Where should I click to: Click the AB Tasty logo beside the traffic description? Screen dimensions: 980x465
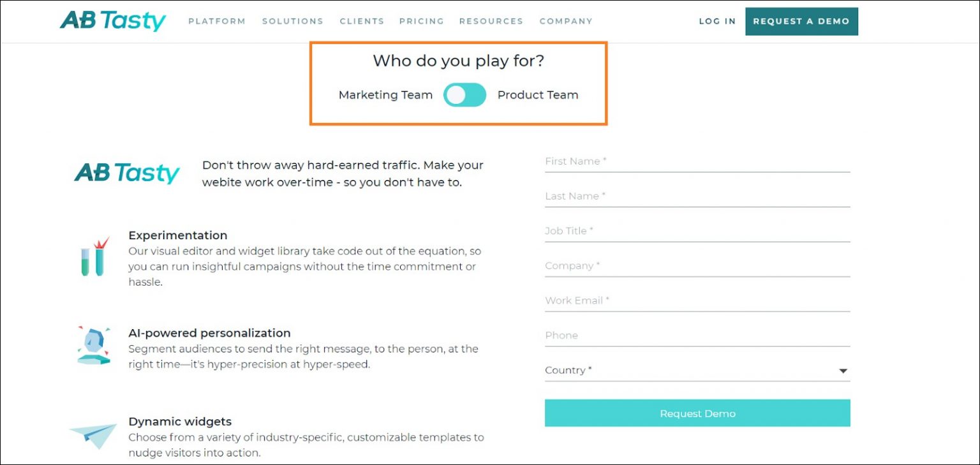126,172
